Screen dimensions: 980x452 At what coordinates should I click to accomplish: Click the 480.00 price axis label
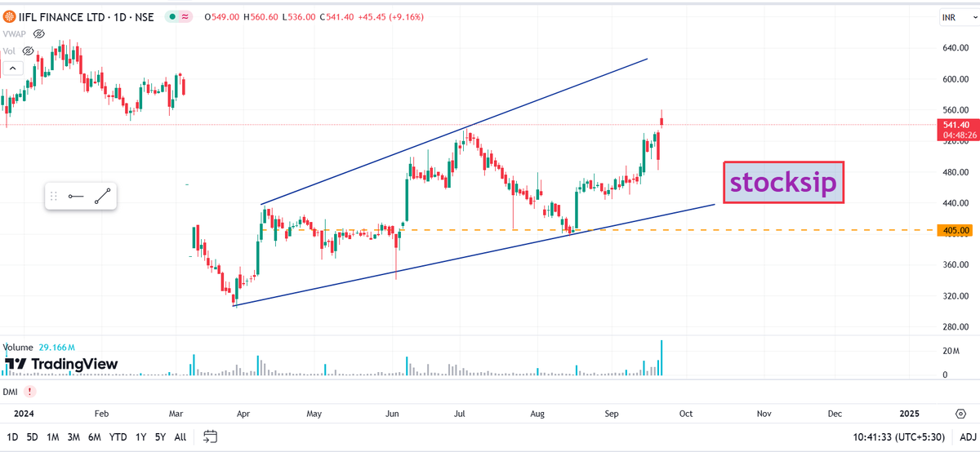pos(954,172)
